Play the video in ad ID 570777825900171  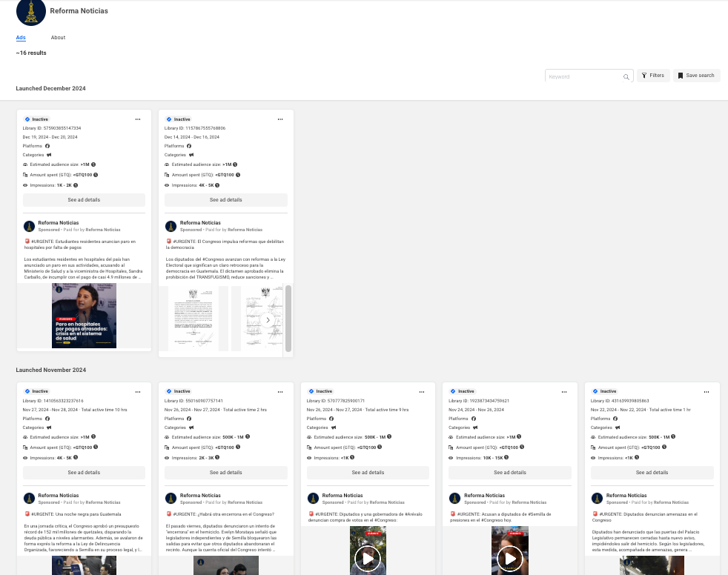[368, 559]
